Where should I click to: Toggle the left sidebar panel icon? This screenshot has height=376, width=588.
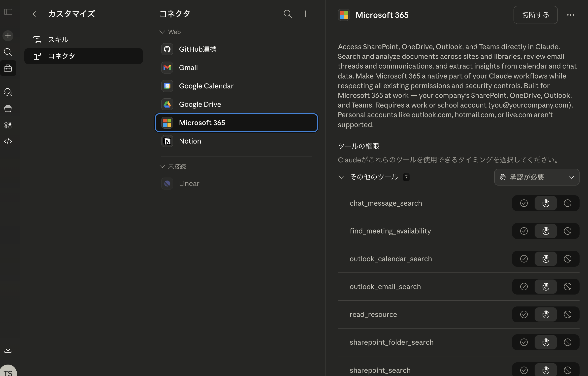coord(8,12)
